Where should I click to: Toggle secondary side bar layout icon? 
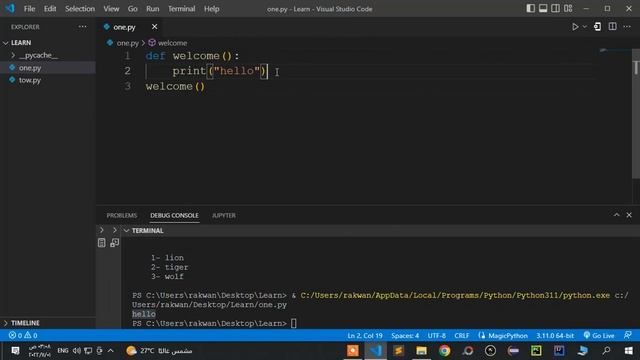click(556, 9)
